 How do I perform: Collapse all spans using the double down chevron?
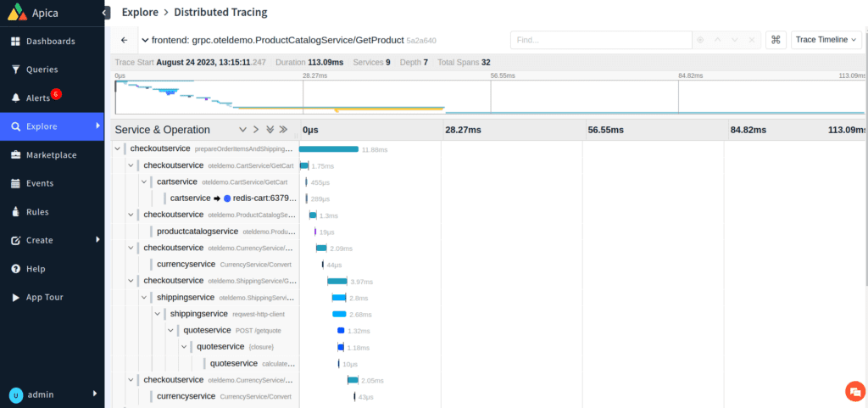(270, 130)
